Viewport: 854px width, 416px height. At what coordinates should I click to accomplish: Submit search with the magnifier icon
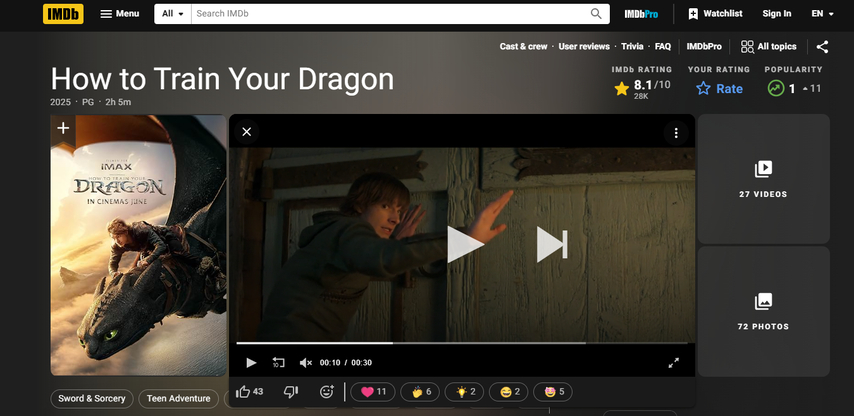[x=596, y=14]
